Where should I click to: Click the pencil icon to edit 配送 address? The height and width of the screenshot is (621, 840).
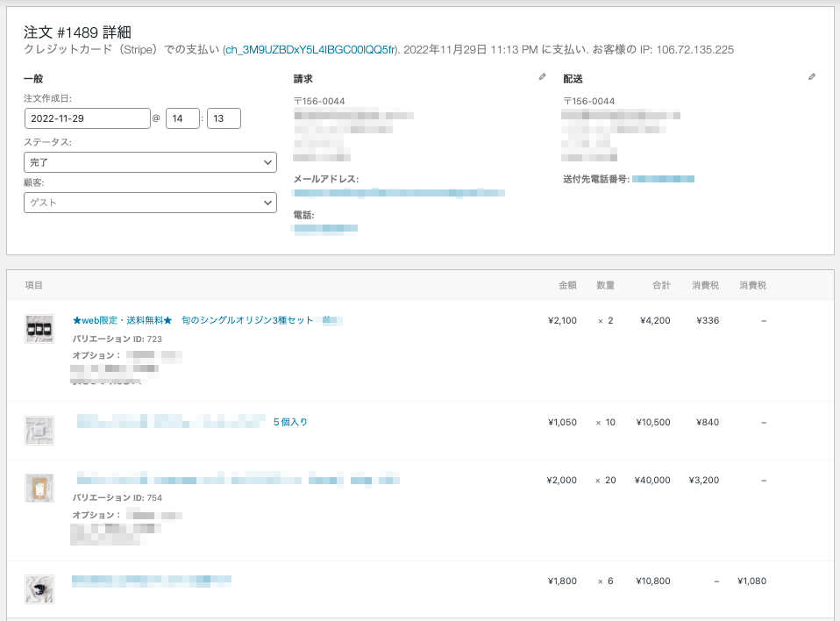click(x=812, y=77)
